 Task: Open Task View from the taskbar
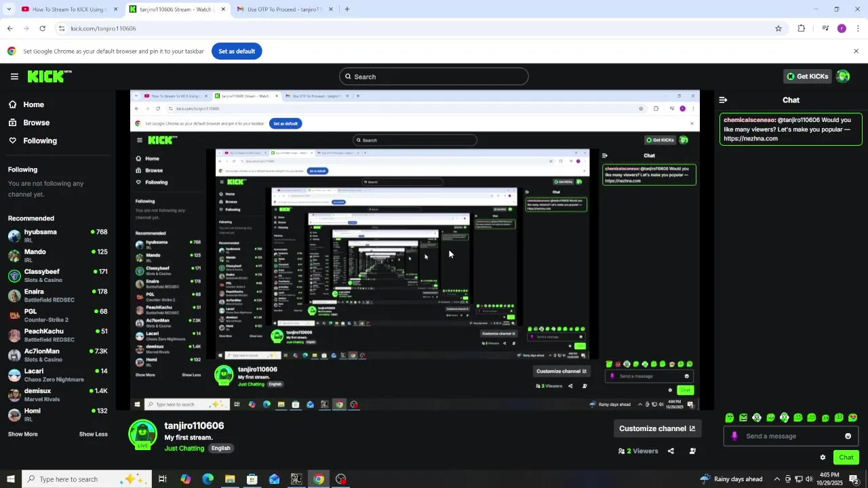coord(163,479)
